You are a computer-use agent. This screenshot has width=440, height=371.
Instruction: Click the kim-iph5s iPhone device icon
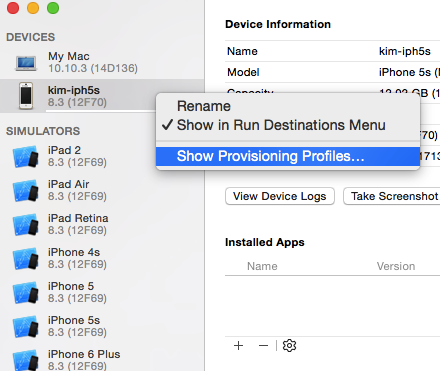(26, 96)
